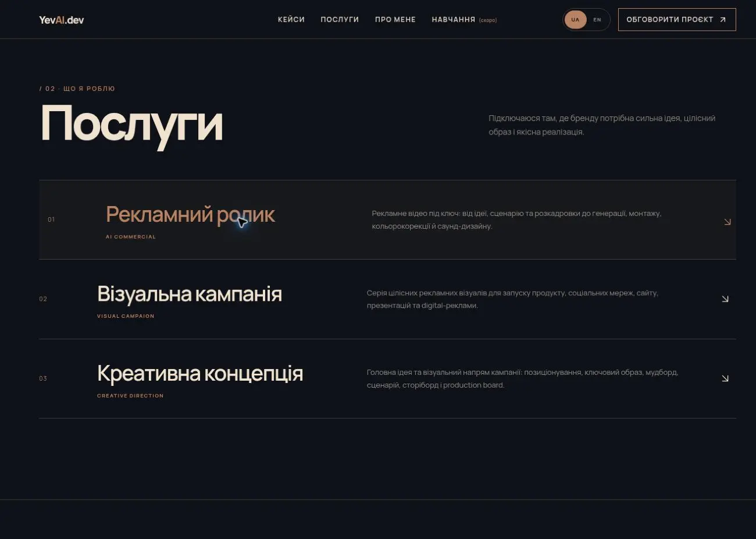Click the / 02 · ЩО Я РОБЛЮ label
This screenshot has width=756, height=539.
click(x=77, y=88)
